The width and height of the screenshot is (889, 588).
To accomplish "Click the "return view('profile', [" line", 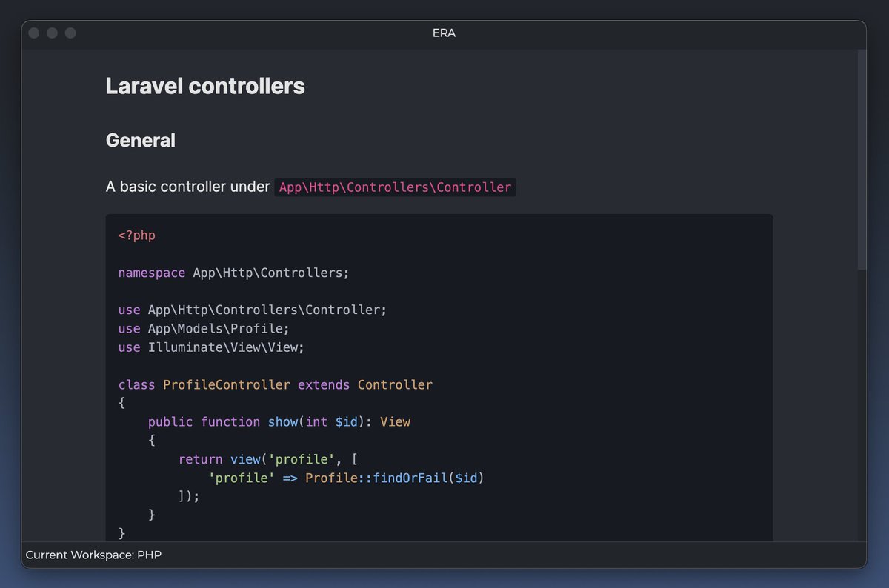I will point(269,459).
